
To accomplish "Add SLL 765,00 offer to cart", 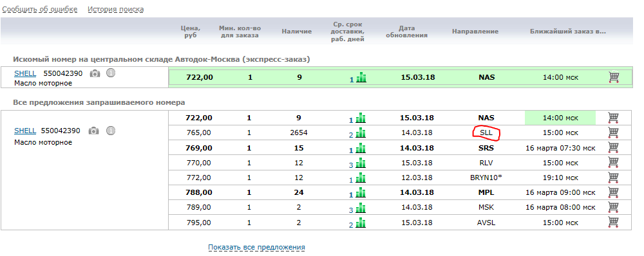I will pos(614,133).
